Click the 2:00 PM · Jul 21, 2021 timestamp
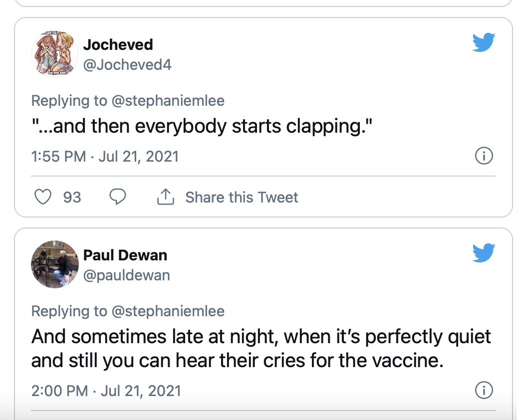This screenshot has height=420, width=517. pyautogui.click(x=106, y=391)
